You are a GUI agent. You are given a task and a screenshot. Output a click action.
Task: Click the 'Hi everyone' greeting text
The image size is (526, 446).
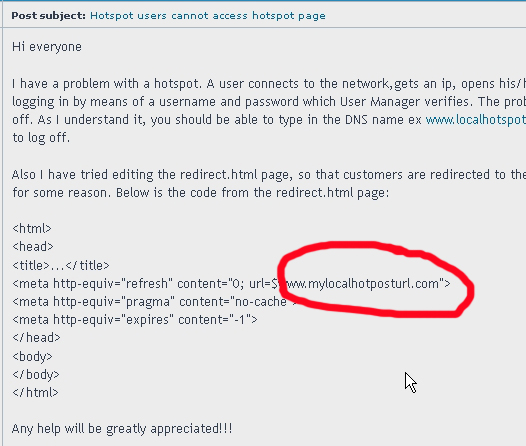tap(47, 47)
